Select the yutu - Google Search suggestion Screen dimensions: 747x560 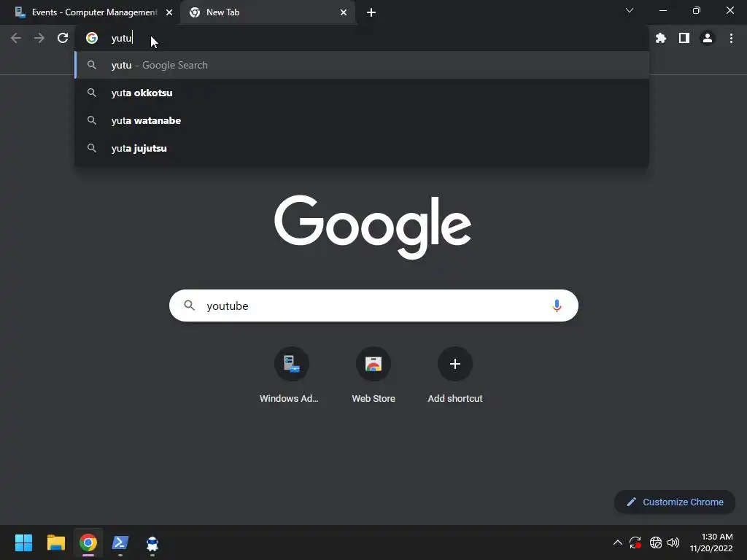362,65
